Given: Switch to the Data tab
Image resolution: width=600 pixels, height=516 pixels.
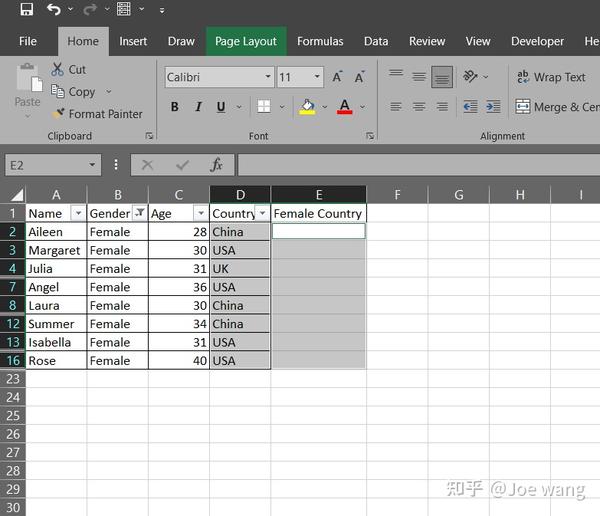Looking at the screenshot, I should [x=376, y=41].
